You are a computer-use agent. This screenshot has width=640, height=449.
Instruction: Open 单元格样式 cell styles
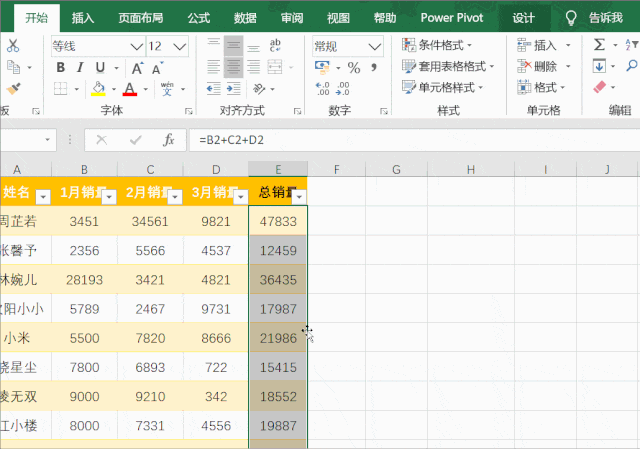442,87
